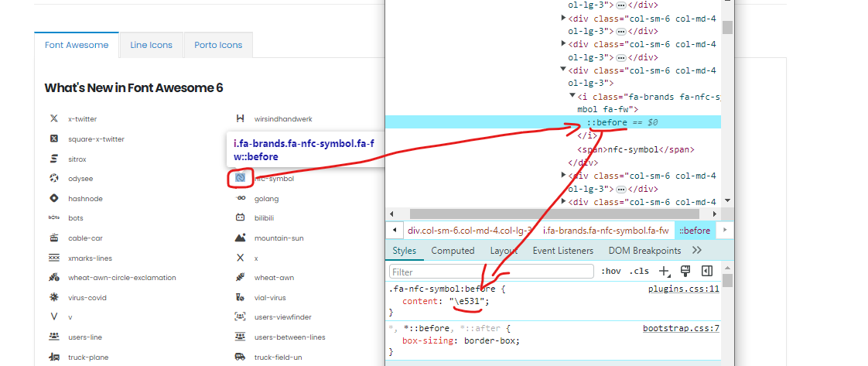The width and height of the screenshot is (868, 366).
Task: Click the bilibili icon
Action: pos(241,218)
